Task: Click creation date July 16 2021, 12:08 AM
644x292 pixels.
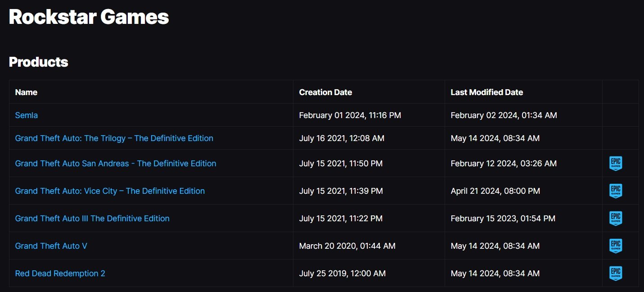Action: (342, 138)
